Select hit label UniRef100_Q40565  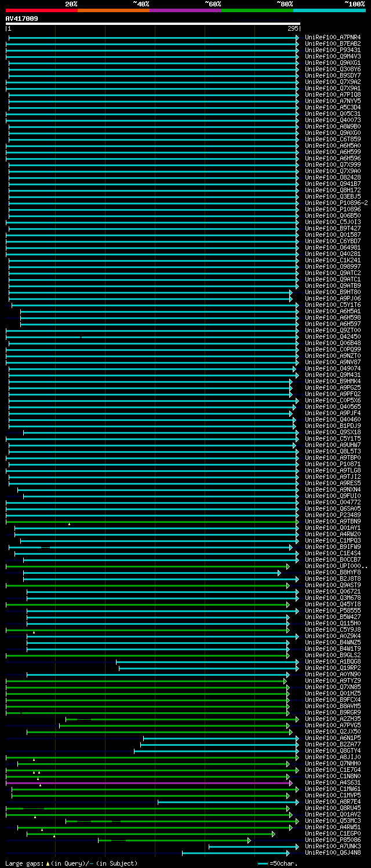pyautogui.click(x=333, y=406)
